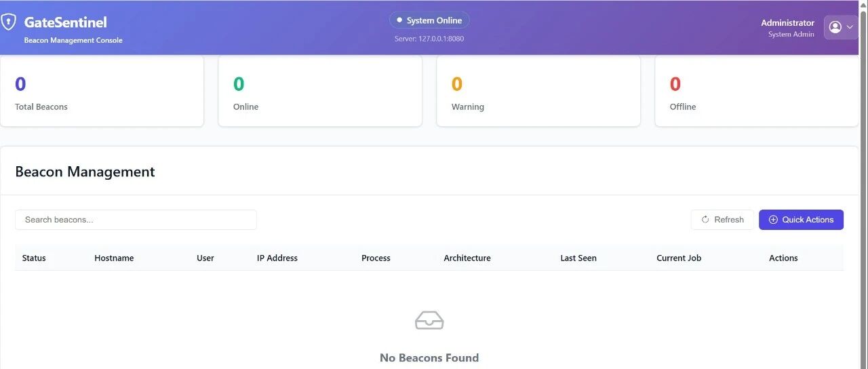Image resolution: width=868 pixels, height=369 pixels.
Task: Open the user avatar dropdown menu
Action: tap(841, 27)
